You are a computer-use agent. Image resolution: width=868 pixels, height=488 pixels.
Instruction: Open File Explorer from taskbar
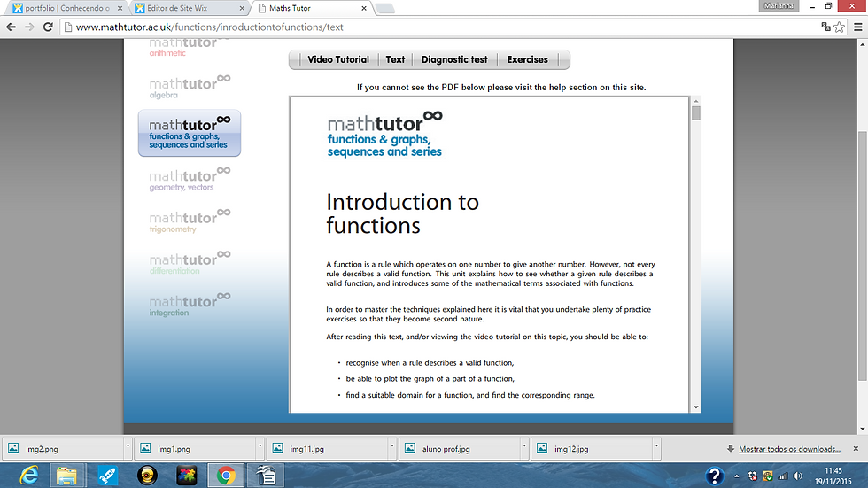click(x=67, y=476)
